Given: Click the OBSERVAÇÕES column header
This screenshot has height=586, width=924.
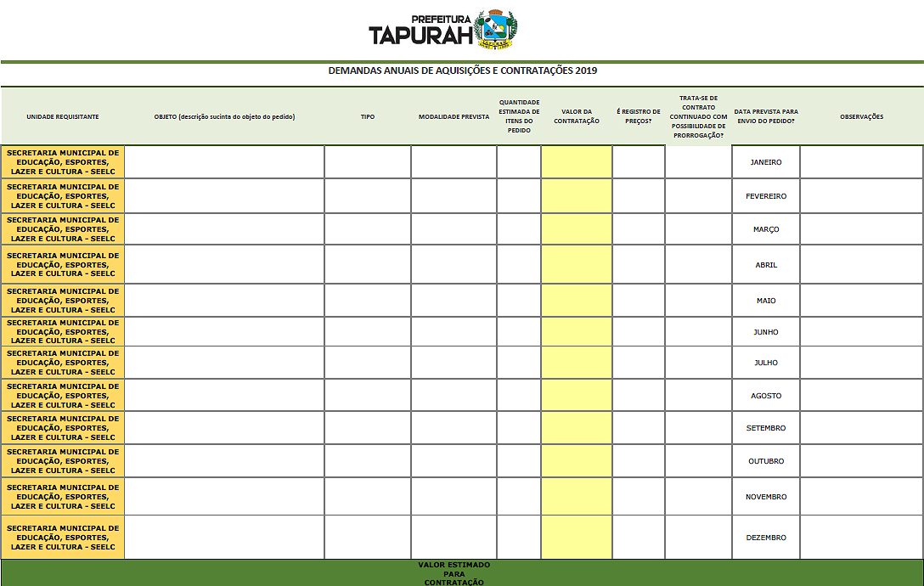Looking at the screenshot, I should (x=861, y=116).
